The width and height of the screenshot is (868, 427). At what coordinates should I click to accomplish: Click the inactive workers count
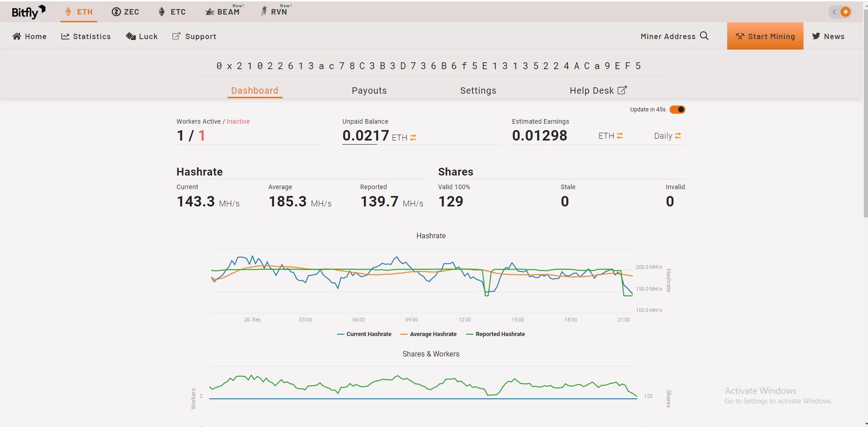point(202,136)
